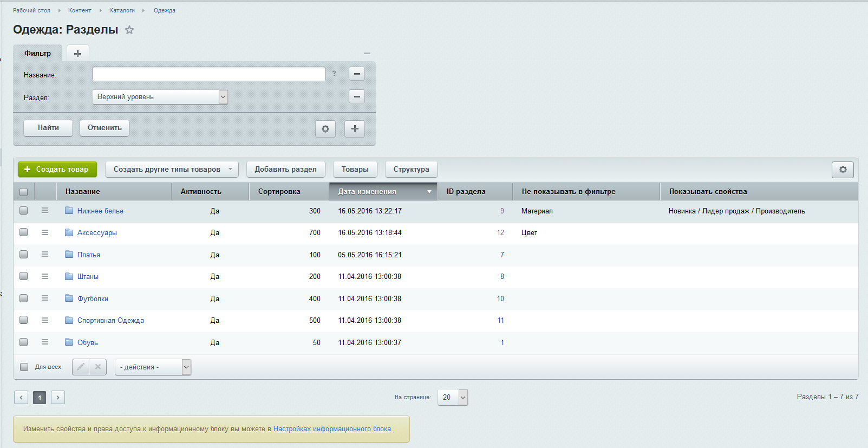
Task: Add page to favorites with star icon
Action: coord(129,30)
